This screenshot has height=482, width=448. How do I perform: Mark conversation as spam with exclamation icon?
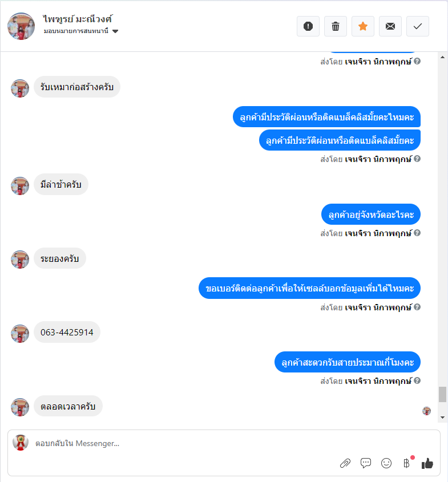308,26
